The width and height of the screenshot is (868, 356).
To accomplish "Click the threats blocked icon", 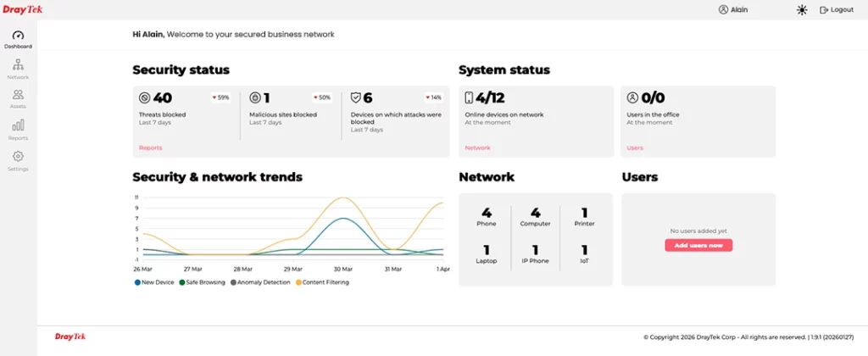I will (x=145, y=97).
